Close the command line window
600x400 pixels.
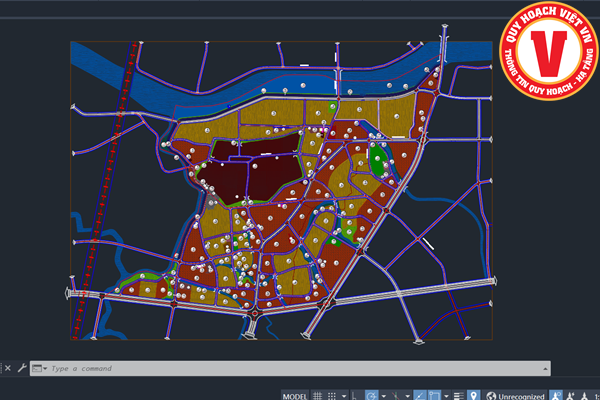coord(7,368)
